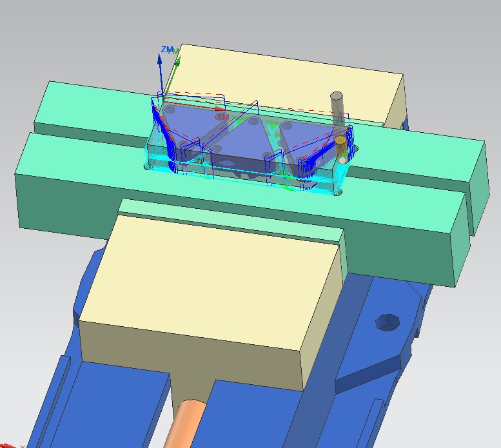The height and width of the screenshot is (448, 501).
Task: Click the red XM axis label
Action: [222, 117]
